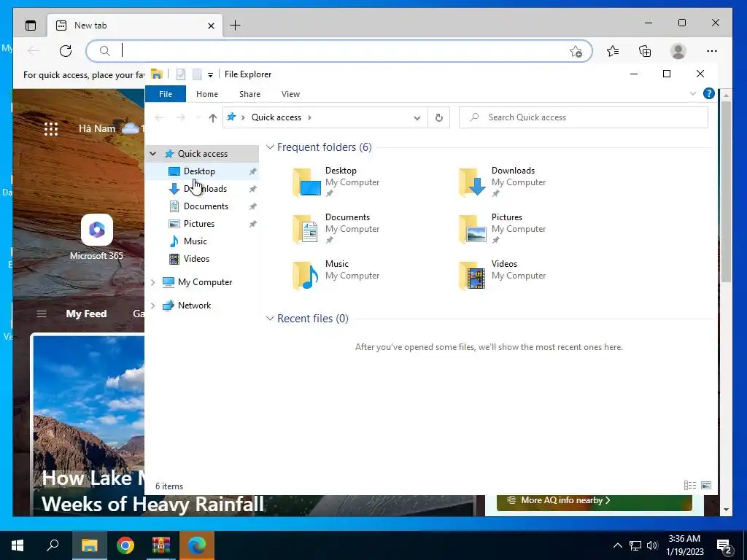747x560 pixels.
Task: Open Pictures folder in Frequent folders
Action: [502, 228]
